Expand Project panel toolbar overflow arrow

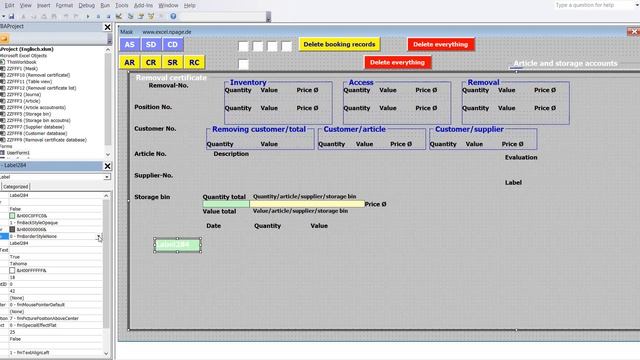point(109,39)
